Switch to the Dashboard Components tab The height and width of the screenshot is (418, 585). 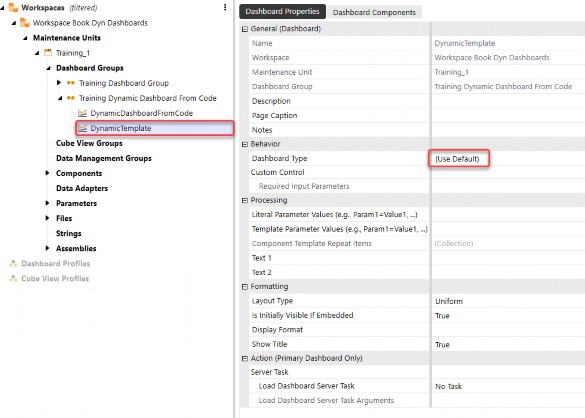click(x=374, y=12)
